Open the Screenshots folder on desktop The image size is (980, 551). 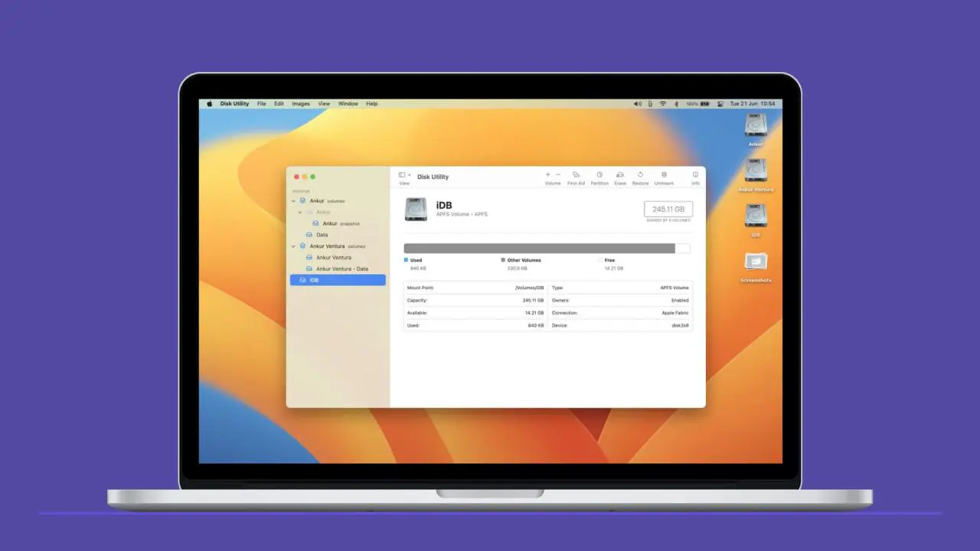click(756, 264)
